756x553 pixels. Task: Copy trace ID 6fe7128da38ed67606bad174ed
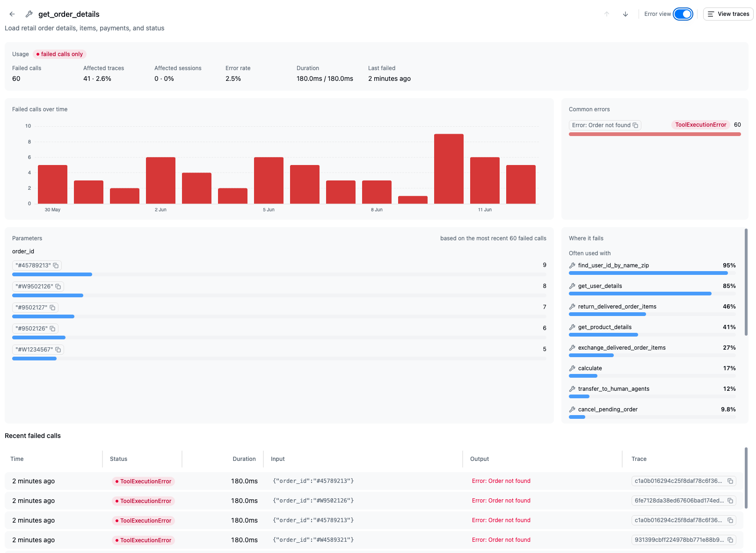730,501
